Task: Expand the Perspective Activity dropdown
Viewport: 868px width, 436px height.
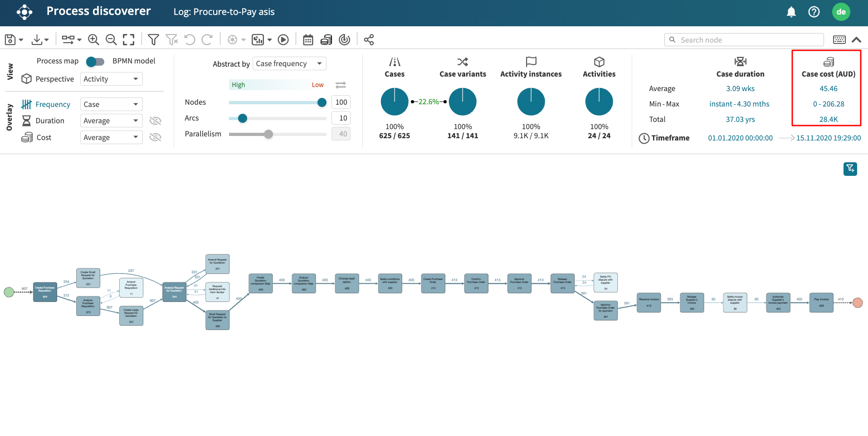Action: 111,79
